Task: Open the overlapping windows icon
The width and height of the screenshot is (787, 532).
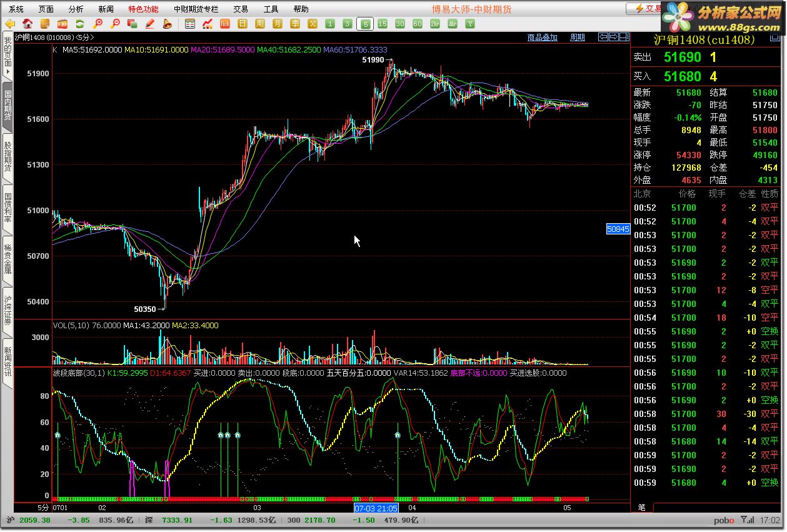Action: point(132,24)
